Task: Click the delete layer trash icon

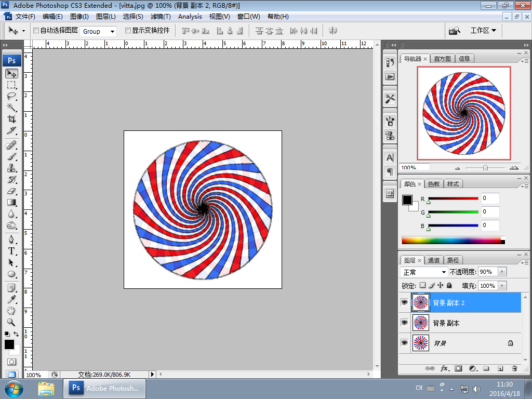Action: pyautogui.click(x=514, y=368)
